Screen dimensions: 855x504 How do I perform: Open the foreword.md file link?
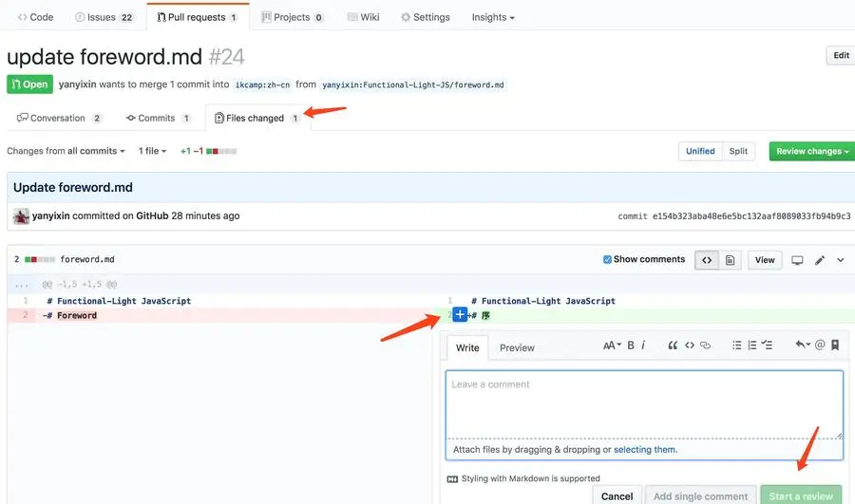(87, 259)
